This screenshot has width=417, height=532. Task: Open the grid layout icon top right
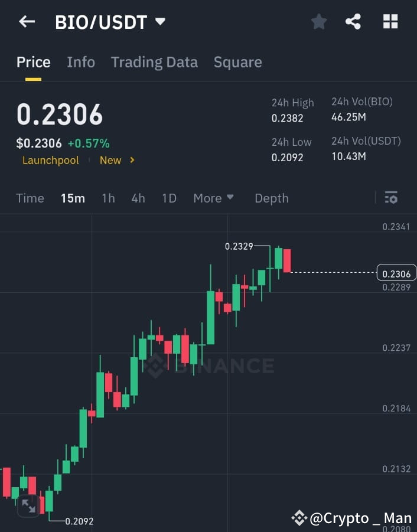(390, 21)
